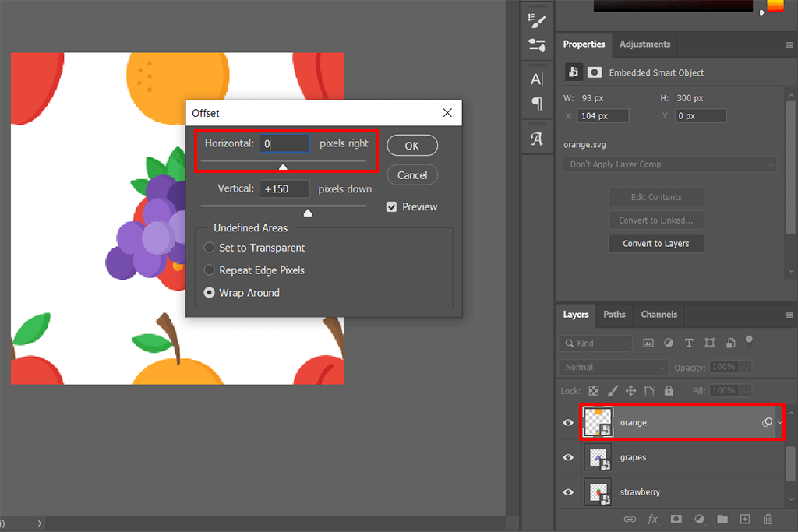Screen dimensions: 798x532
Task: Hide the grapes layer
Action: tap(568, 457)
